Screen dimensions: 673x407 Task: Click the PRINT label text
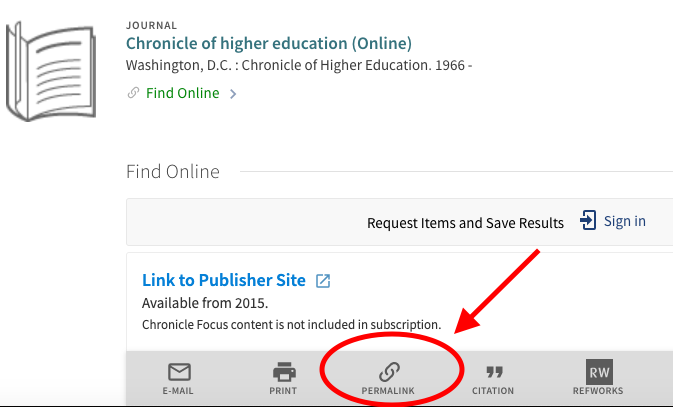[x=283, y=391]
